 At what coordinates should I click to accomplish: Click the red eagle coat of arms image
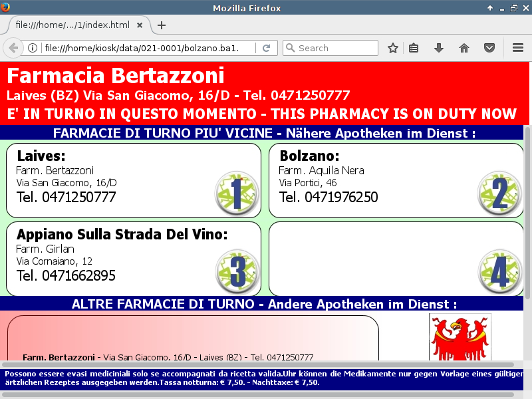click(x=460, y=337)
